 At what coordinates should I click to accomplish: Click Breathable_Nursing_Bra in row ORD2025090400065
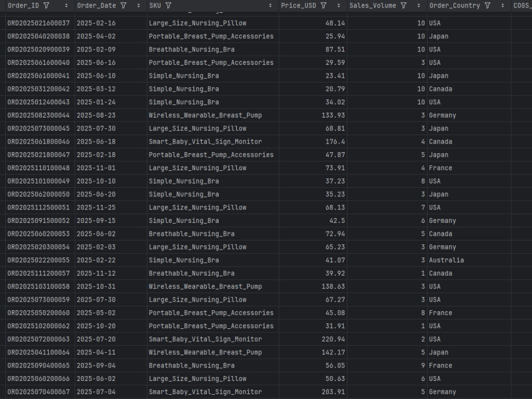click(192, 366)
